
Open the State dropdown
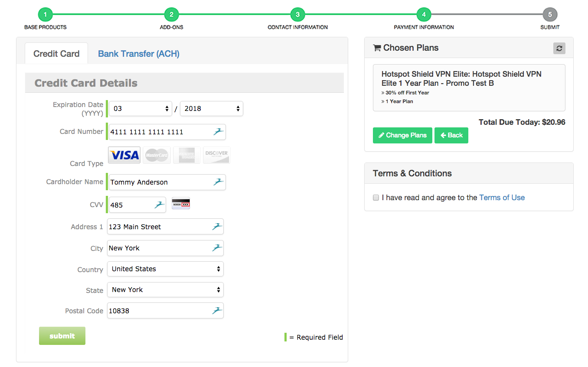165,290
